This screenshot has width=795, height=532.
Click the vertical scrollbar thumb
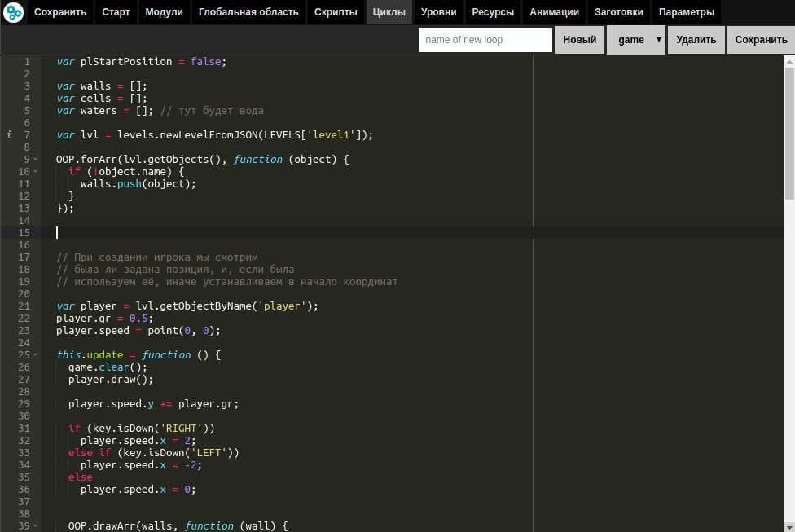[789, 134]
